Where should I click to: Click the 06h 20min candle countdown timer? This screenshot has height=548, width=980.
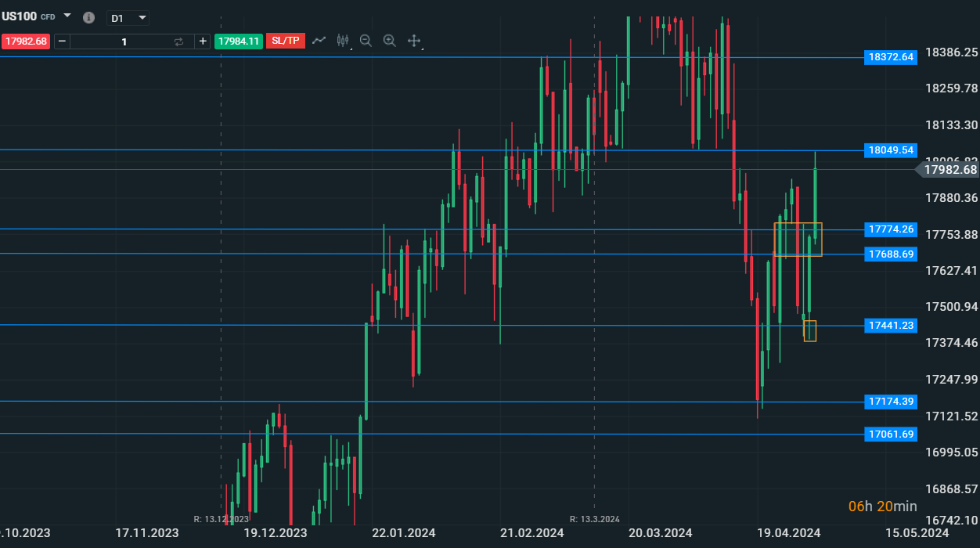[882, 507]
